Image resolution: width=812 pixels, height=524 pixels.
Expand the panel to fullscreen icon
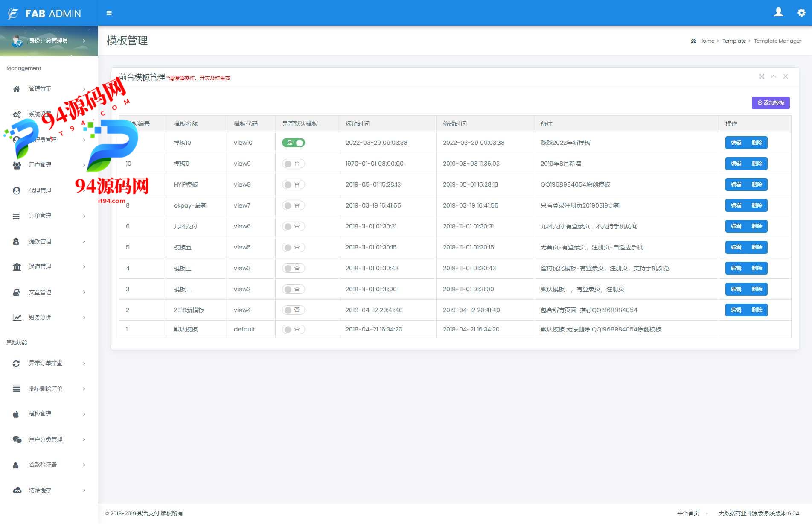762,76
